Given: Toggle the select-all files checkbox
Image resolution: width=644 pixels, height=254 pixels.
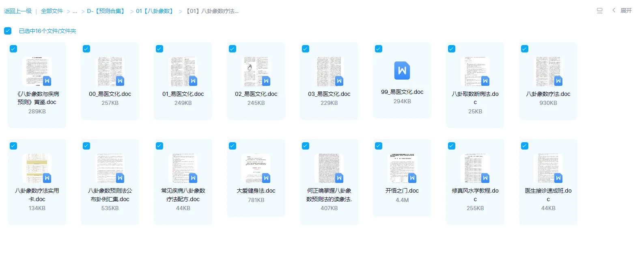Looking at the screenshot, I should [8, 31].
